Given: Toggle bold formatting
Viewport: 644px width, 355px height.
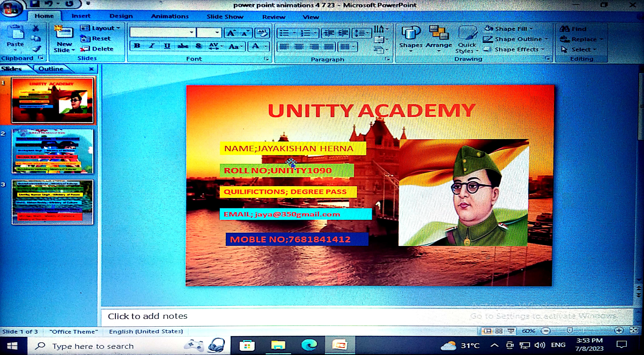Looking at the screenshot, I should [x=137, y=46].
